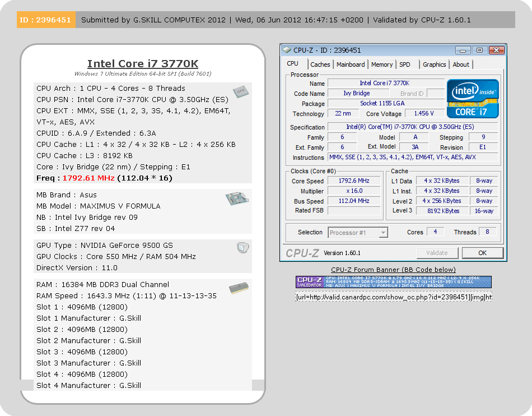Screen dimensions: 532x416
Task: Switch to the Memory tab
Action: tap(382, 64)
